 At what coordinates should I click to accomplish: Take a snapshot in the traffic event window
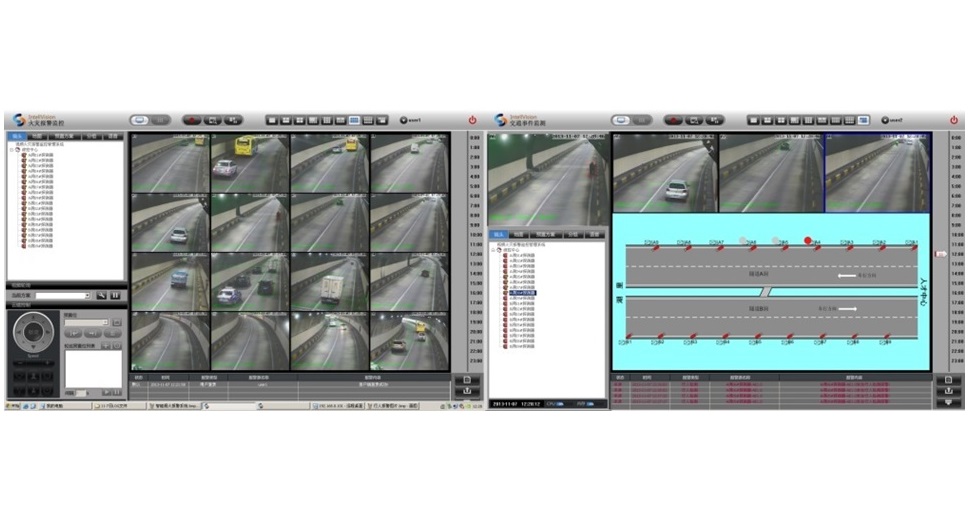[x=695, y=120]
